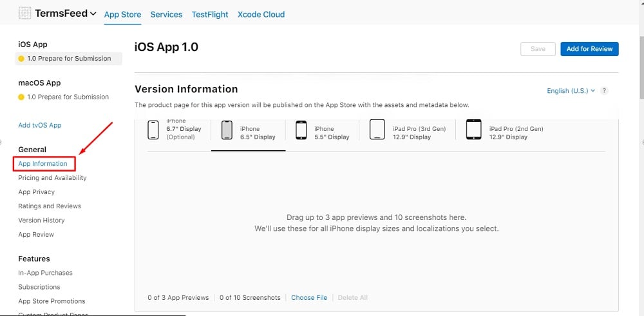Click the iPad Pro (3rd Gen) 12.9" label
644x316 pixels.
click(419, 133)
